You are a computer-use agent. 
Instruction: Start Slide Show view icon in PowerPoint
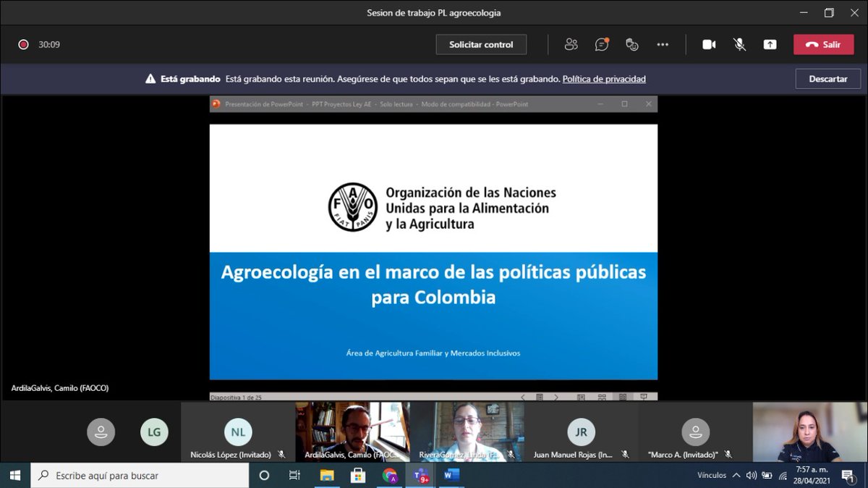pos(643,397)
